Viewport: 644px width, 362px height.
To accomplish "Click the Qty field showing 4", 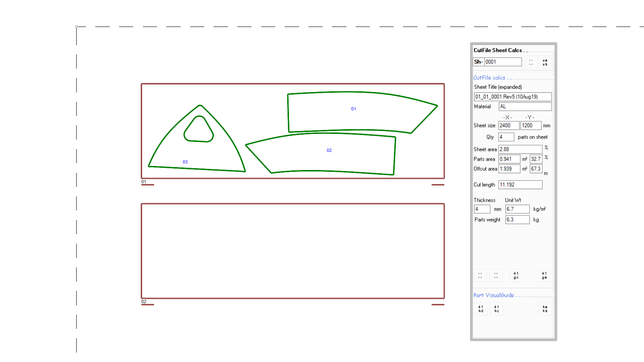I will point(506,137).
